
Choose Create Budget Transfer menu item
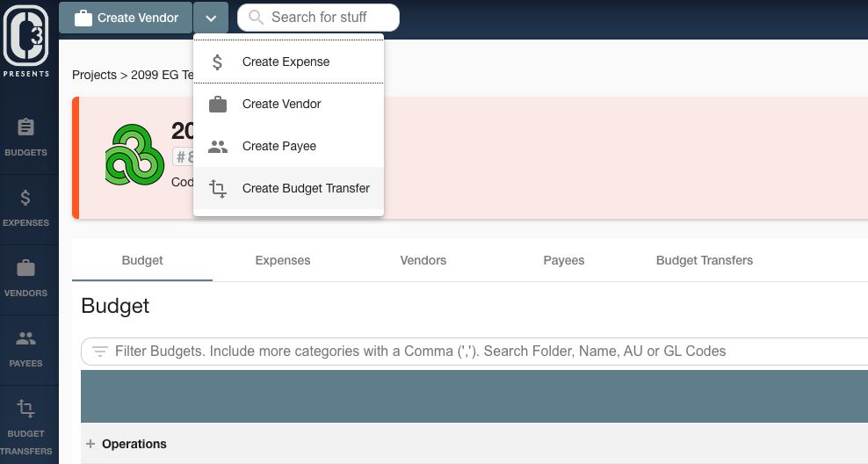[x=288, y=188]
